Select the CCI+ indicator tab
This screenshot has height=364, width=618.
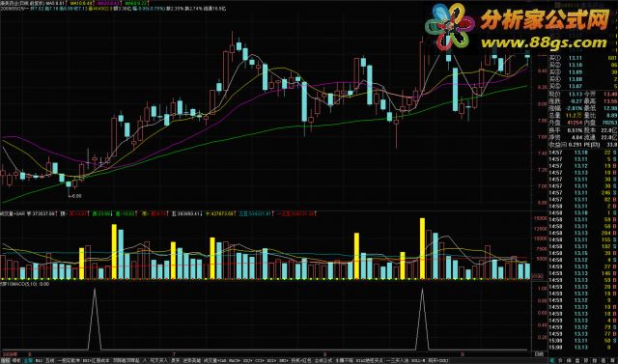click(260, 360)
